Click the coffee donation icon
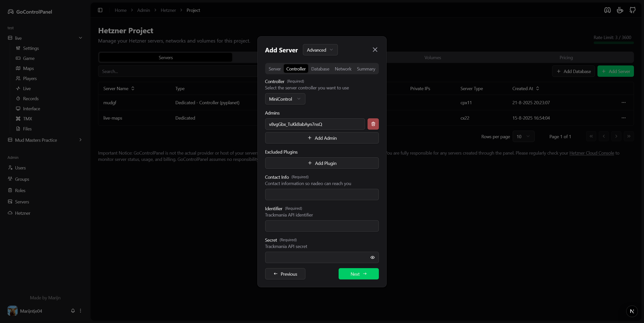The width and height of the screenshot is (644, 323). click(x=620, y=10)
